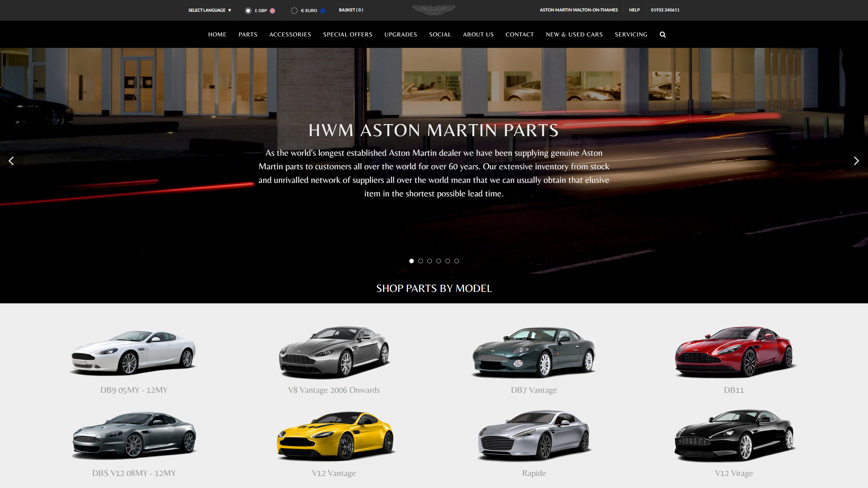The image size is (868, 488).
Task: Open the Basket (0) link
Action: pyautogui.click(x=351, y=10)
